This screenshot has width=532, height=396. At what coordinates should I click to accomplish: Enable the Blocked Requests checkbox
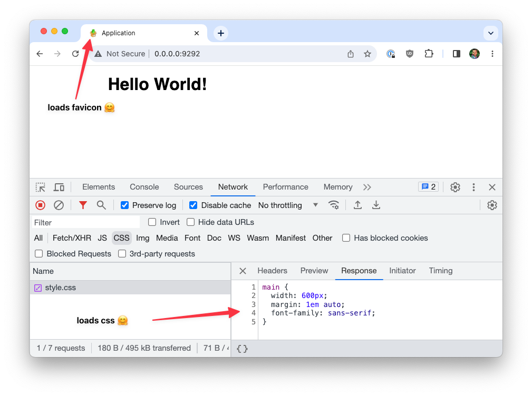click(x=38, y=254)
